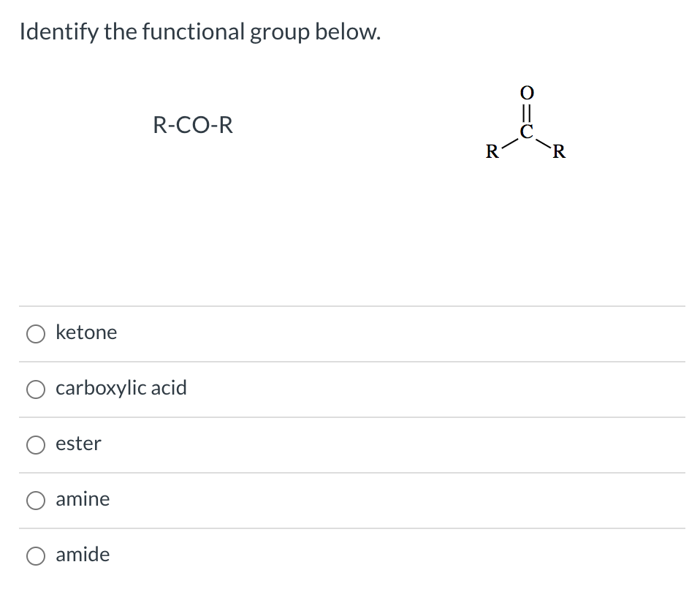The image size is (700, 608).
Task: Click the divider line above ketone option
Action: [x=351, y=305]
